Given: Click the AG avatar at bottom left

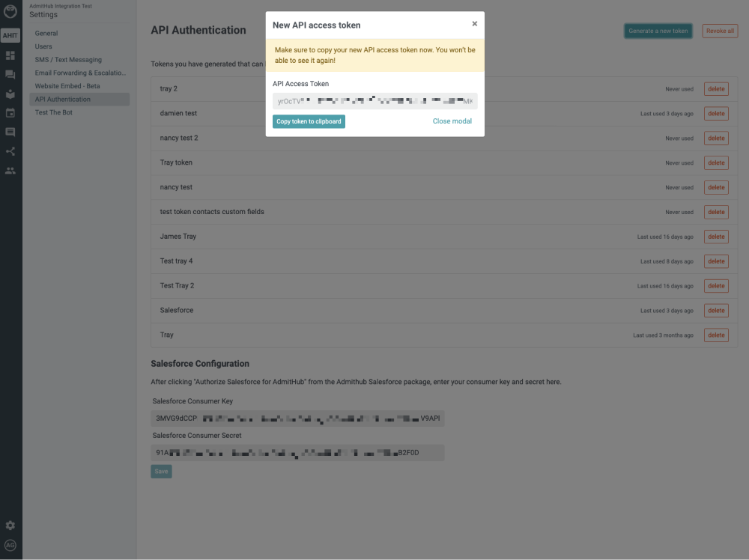Looking at the screenshot, I should (x=10, y=546).
